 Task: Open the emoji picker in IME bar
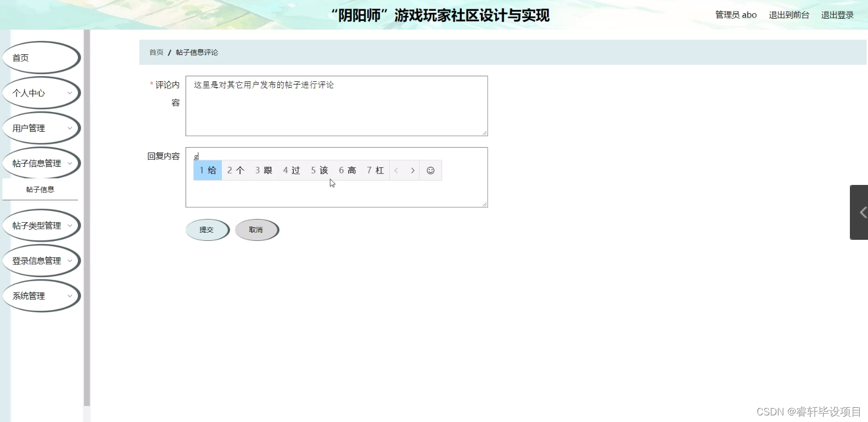[430, 171]
